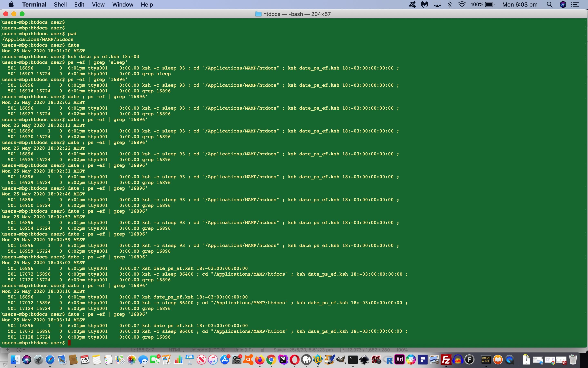Open the Trash in the Dock
This screenshot has height=368, width=588.
click(573, 359)
